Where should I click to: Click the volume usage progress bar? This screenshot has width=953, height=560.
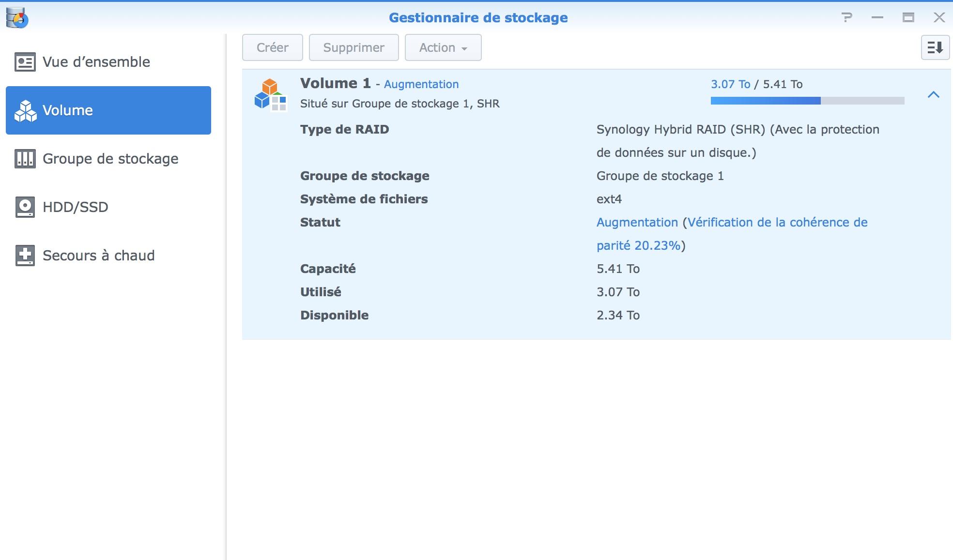807,101
